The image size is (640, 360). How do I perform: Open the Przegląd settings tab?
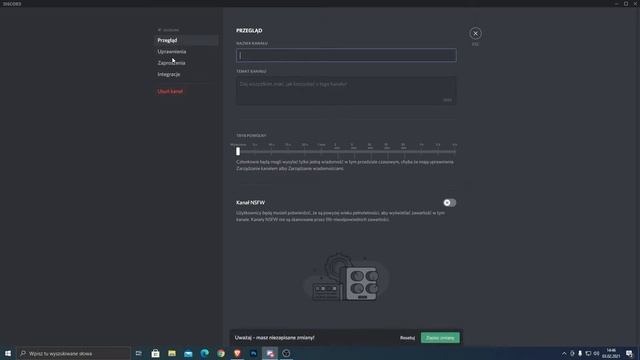tap(187, 40)
